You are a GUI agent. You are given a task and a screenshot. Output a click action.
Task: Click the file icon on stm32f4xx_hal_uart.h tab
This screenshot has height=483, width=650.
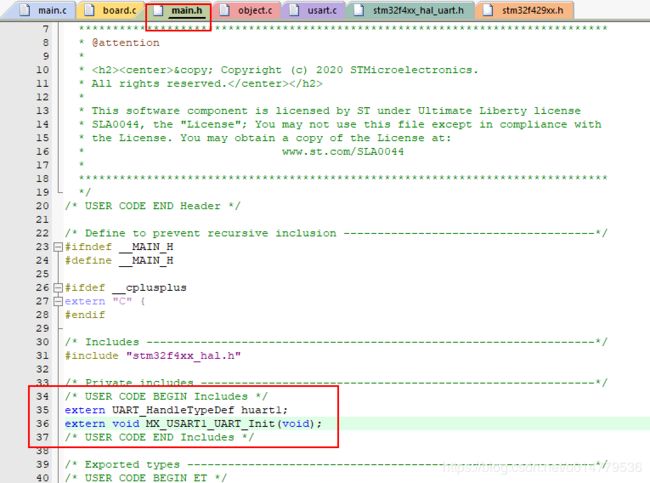pos(359,10)
